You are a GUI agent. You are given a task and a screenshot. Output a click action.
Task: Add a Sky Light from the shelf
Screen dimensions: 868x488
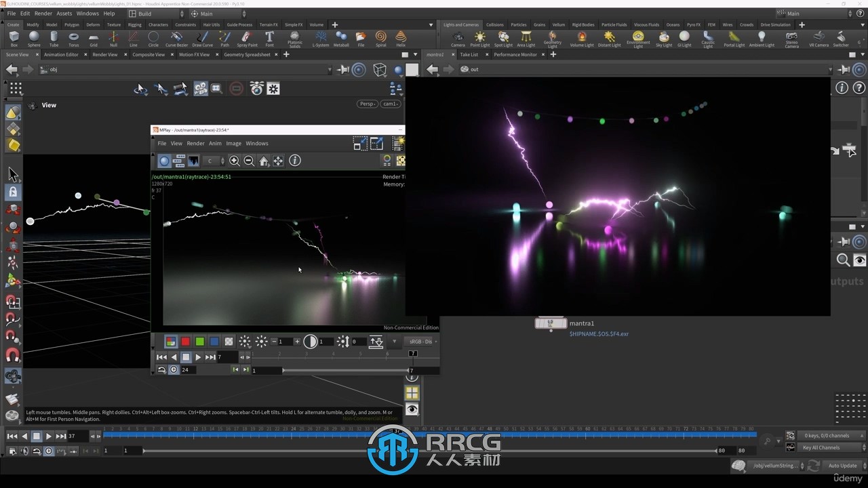(x=664, y=39)
